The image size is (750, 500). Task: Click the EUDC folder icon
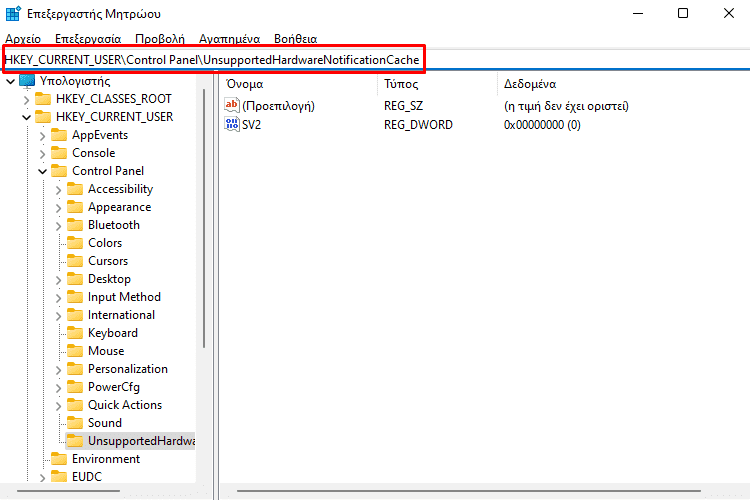(x=59, y=477)
